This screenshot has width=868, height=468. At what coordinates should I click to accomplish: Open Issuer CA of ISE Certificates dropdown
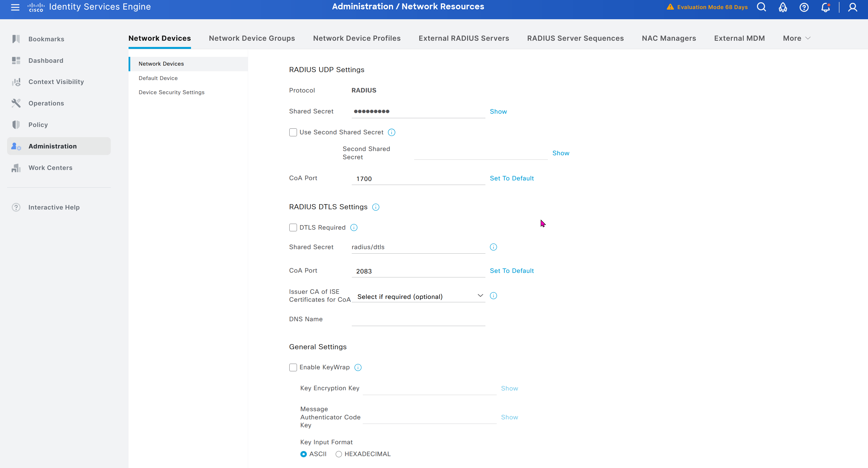[418, 296]
